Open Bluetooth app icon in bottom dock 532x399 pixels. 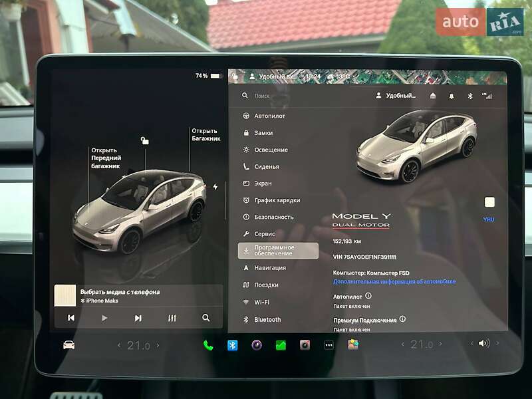[233, 345]
